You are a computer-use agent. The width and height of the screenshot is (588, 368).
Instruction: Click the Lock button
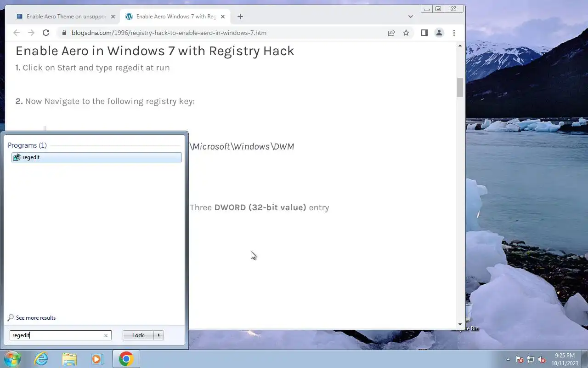138,335
